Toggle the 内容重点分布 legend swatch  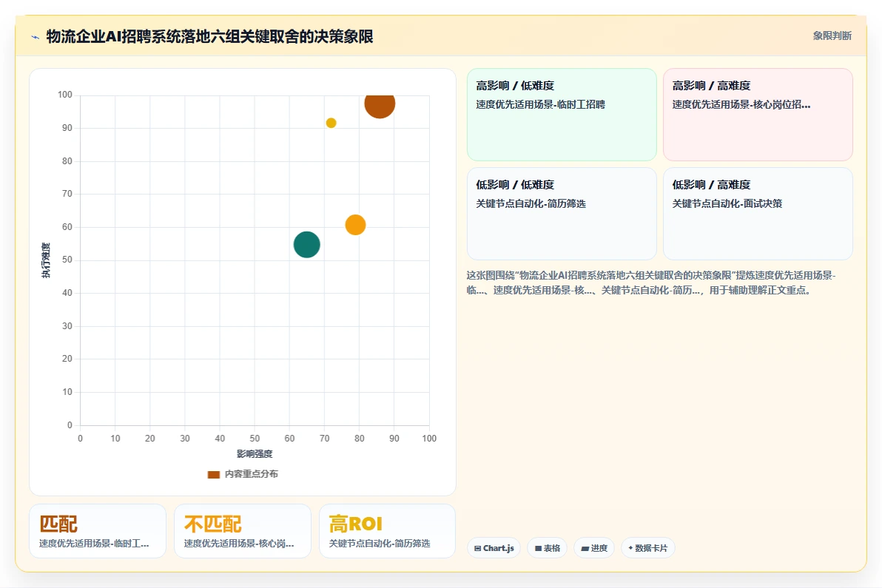coord(214,474)
